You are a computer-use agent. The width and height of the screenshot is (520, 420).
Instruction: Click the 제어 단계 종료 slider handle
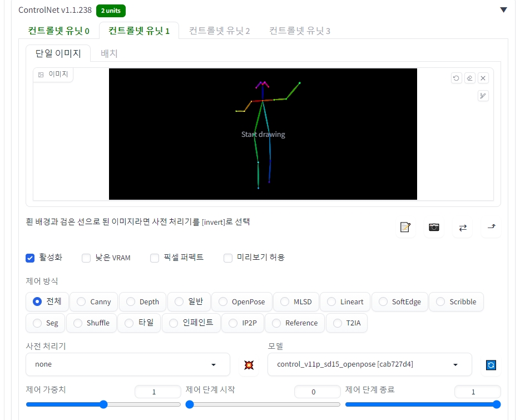[497, 404]
